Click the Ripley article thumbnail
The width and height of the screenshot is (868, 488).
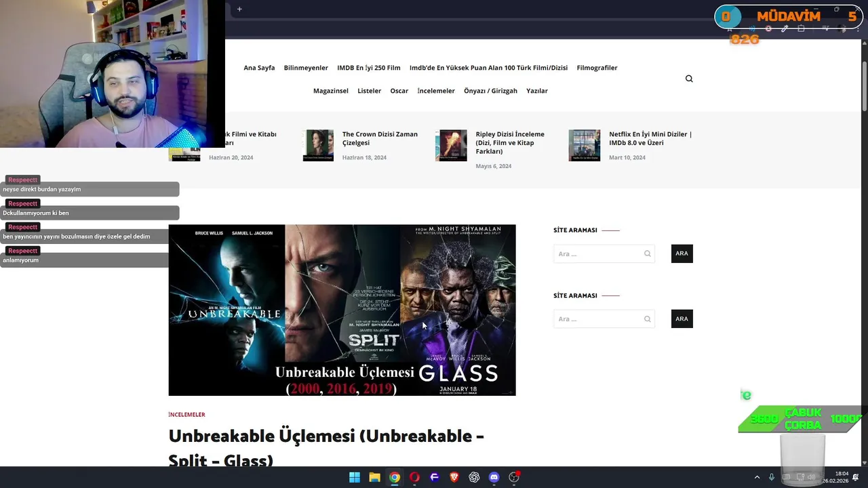coord(451,145)
